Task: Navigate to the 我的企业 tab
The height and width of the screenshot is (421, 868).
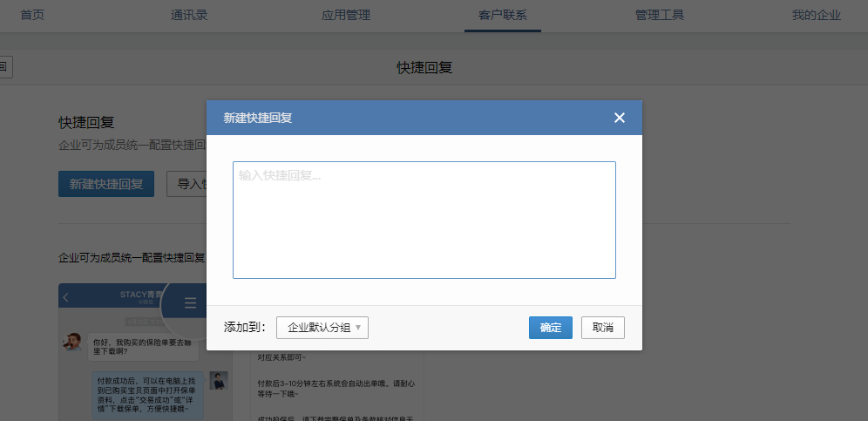Action: [817, 15]
